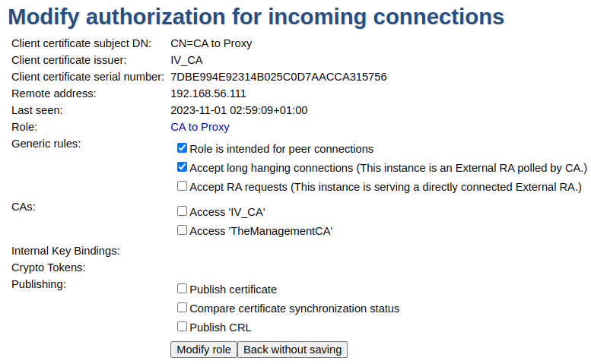Uncheck 'Role is intended for peer connections'
Screen dimensions: 591x364
tap(182, 148)
